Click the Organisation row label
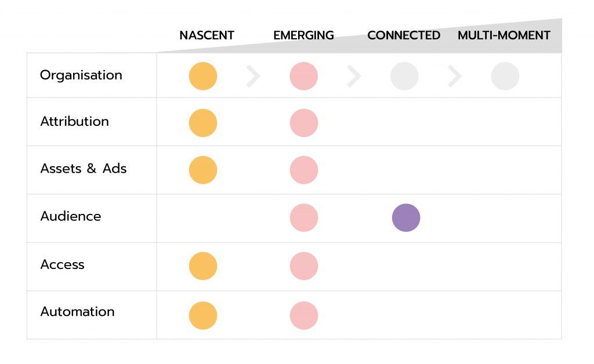The width and height of the screenshot is (594, 364). point(81,75)
